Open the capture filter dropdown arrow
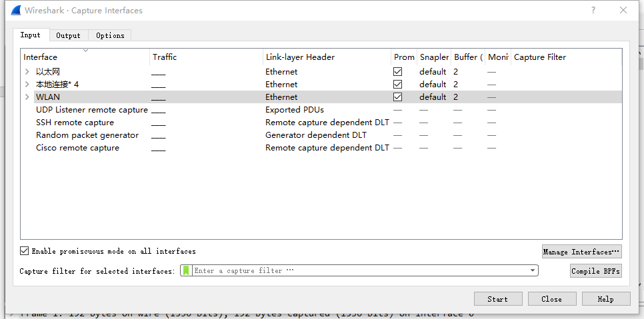Viewport: 644px width, 319px height. tap(532, 270)
